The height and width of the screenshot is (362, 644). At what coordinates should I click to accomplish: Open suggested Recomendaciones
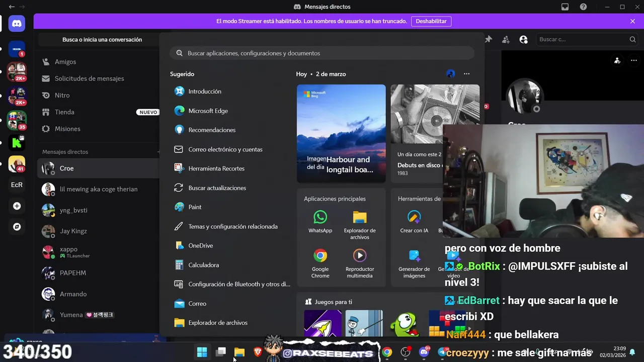pos(231,130)
